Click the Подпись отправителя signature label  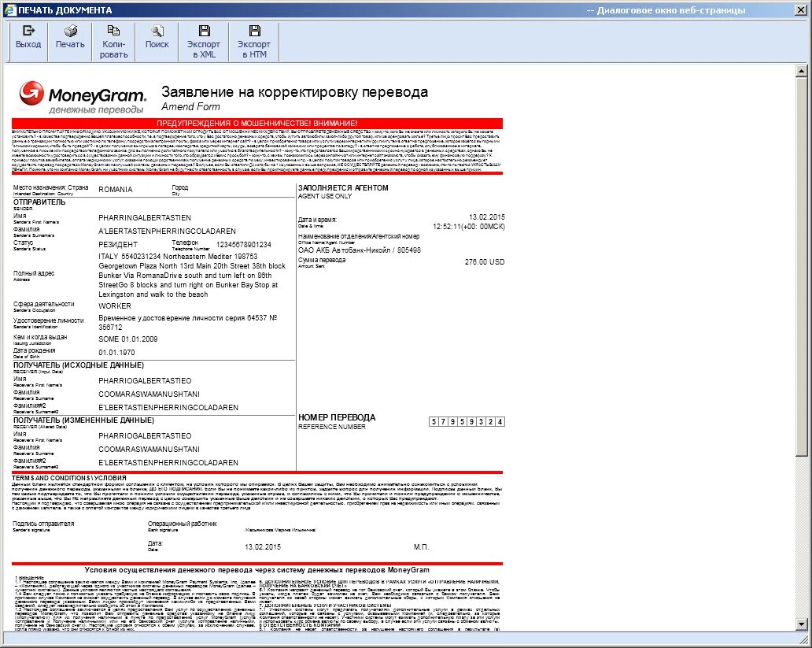[x=43, y=524]
